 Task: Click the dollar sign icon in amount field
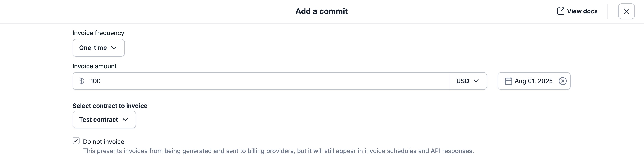coord(82,81)
